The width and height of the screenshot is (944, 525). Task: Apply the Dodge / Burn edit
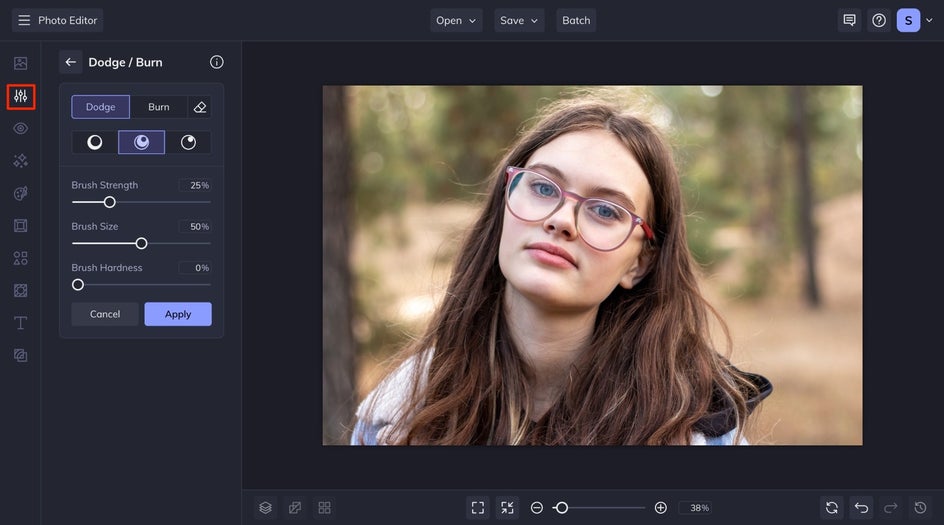click(x=178, y=314)
